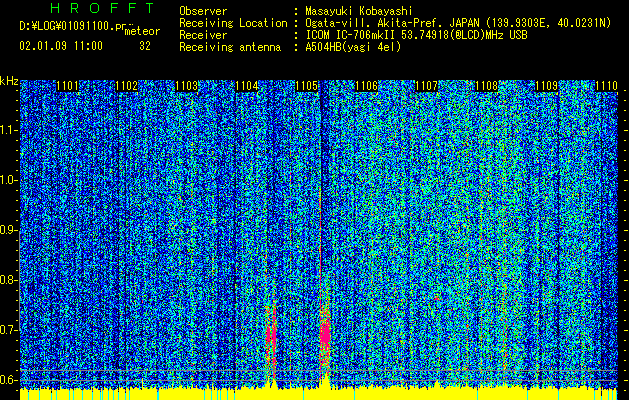Click the 1110 time marker
Viewport: 629px width, 400px height.
tap(606, 86)
